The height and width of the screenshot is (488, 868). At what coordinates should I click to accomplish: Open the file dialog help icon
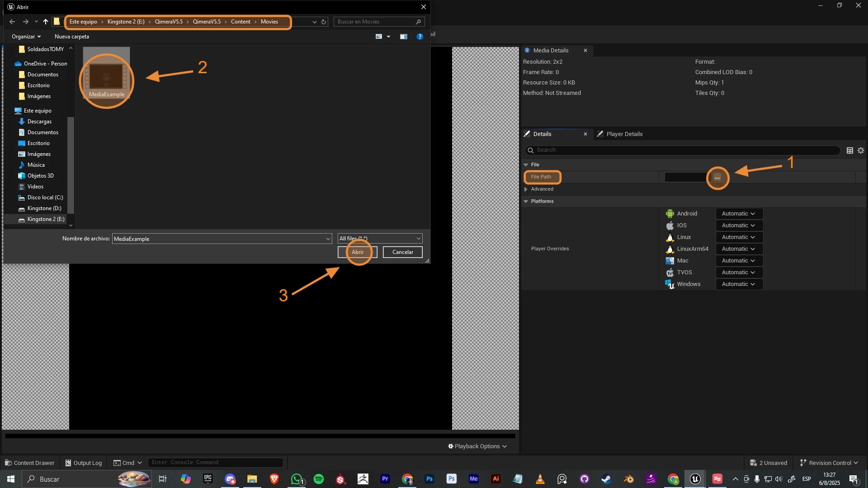(x=420, y=37)
